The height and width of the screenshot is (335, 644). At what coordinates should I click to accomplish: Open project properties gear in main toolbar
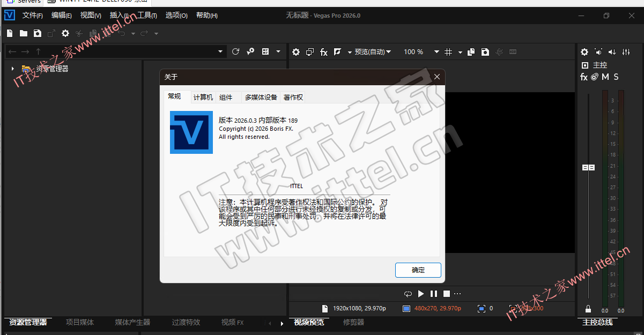[65, 33]
